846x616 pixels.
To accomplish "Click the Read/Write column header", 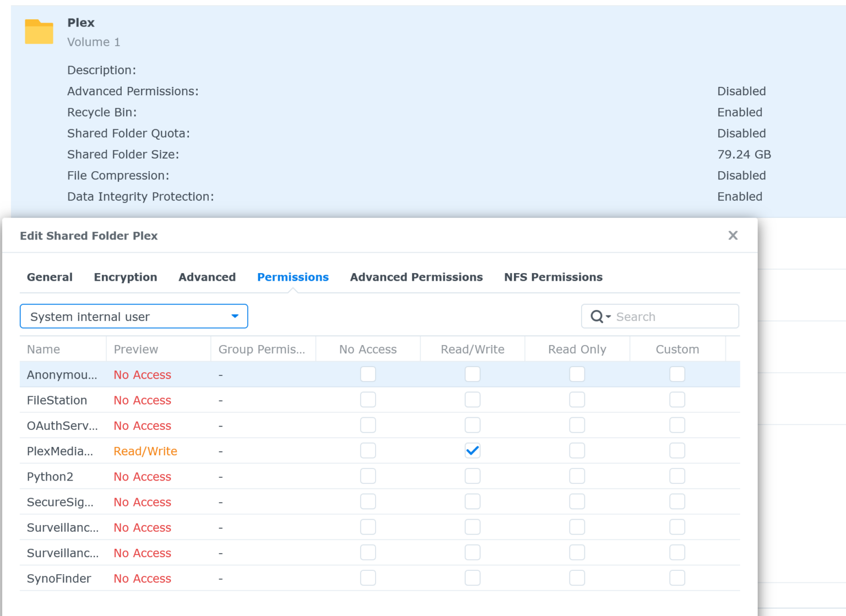I will [x=473, y=349].
